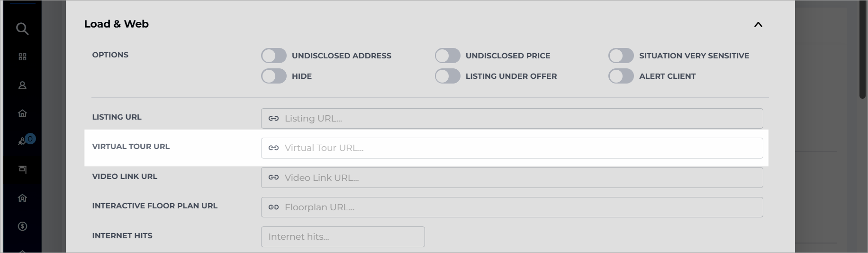The width and height of the screenshot is (868, 253).
Task: Click the vertical scrollbar on the right
Action: (x=863, y=50)
